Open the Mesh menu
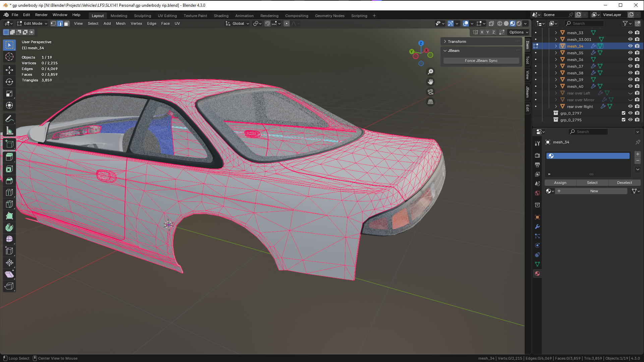Image resolution: width=644 pixels, height=362 pixels. (121, 23)
